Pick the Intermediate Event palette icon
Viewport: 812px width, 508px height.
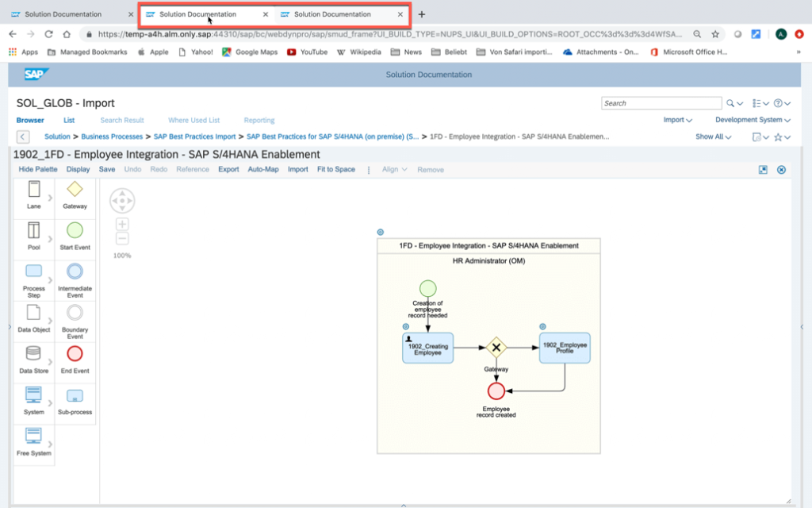(x=75, y=271)
